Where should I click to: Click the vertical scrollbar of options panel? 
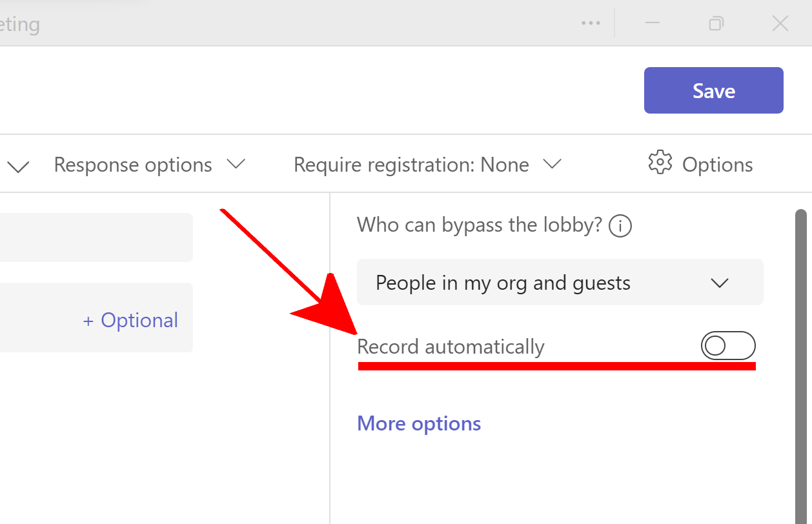[801, 366]
